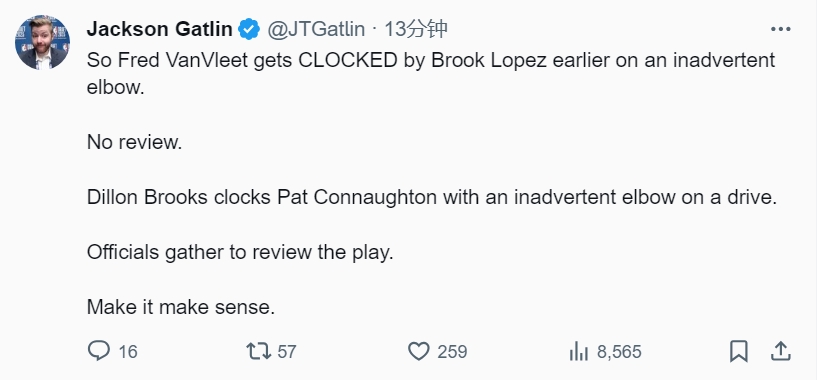The image size is (817, 380).
Task: Open Jackson Gatlin's profile avatar
Action: [42, 42]
